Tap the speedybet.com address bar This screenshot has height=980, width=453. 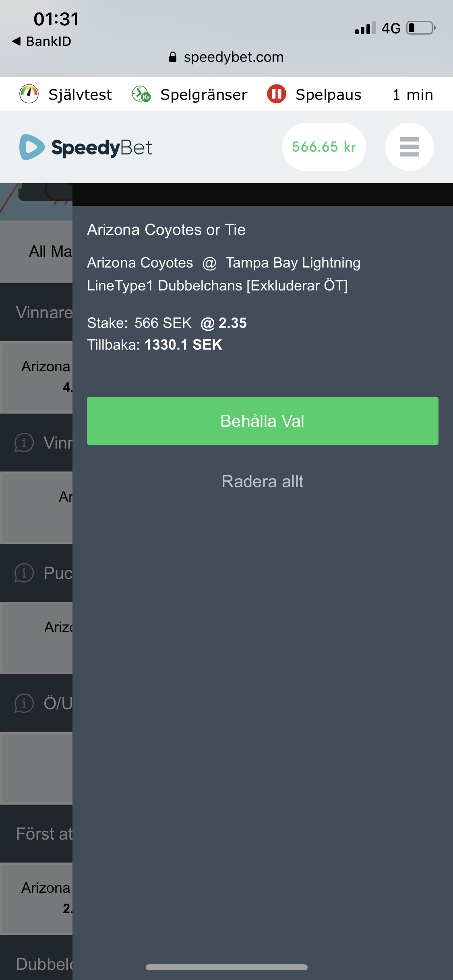(226, 57)
